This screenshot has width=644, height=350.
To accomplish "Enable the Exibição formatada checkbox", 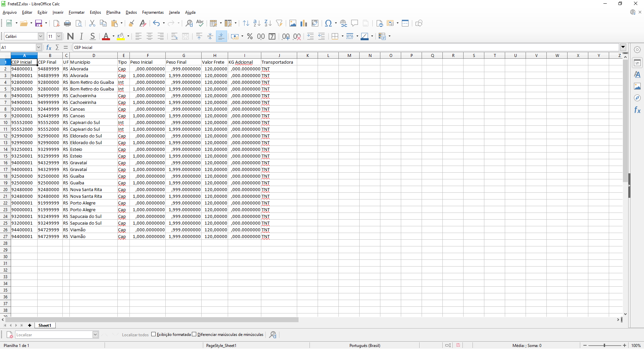I will [x=154, y=334].
